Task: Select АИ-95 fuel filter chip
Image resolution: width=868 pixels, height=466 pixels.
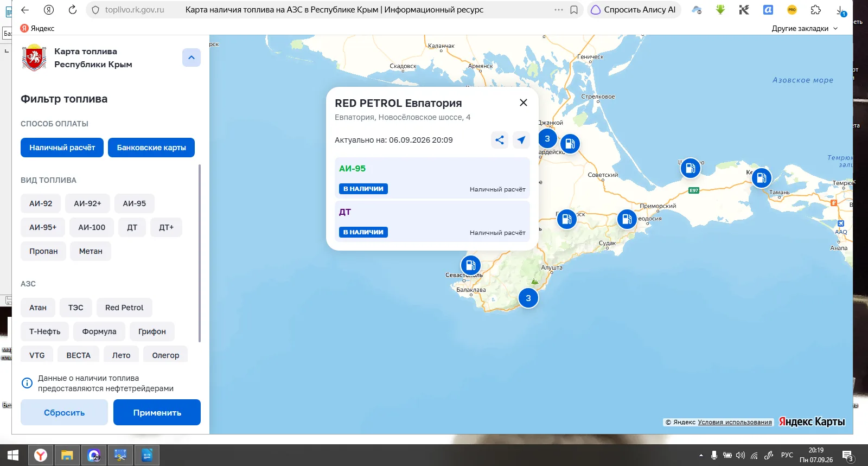Action: coord(134,203)
